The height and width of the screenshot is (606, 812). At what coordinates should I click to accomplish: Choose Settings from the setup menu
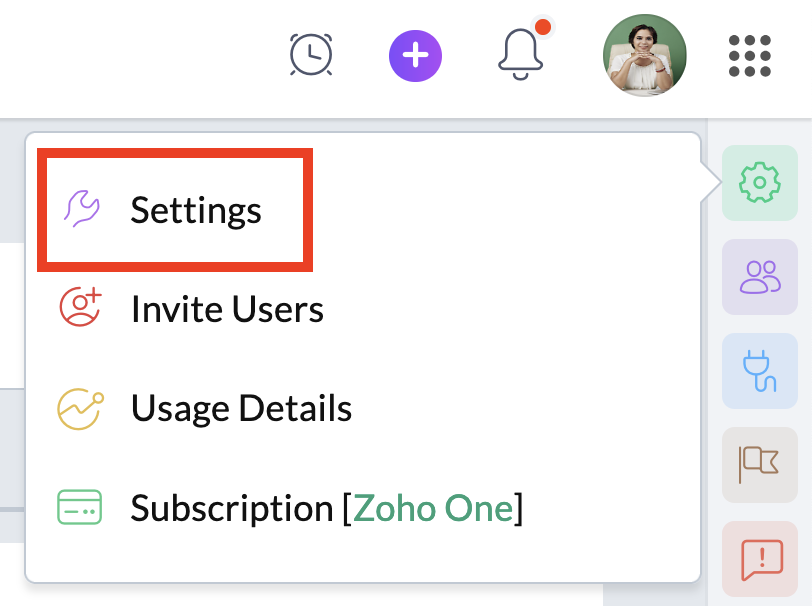[196, 210]
